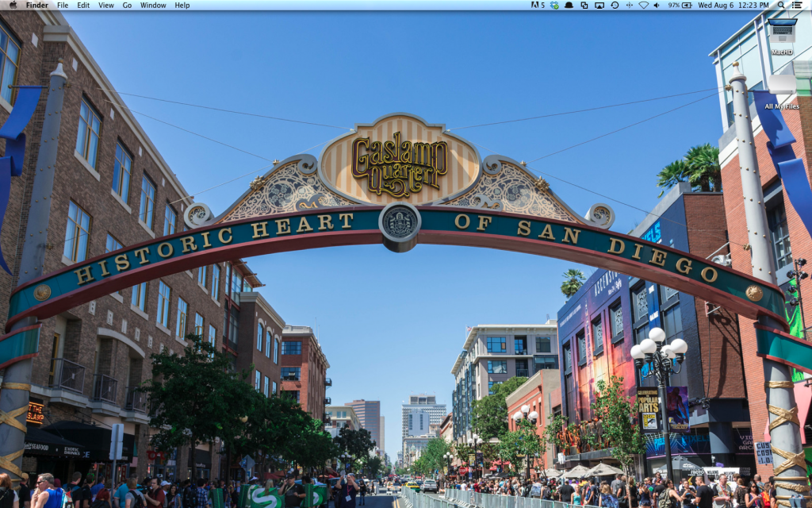Screen dimensions: 812x508
Task: Open the Apple menu
Action: (13, 6)
